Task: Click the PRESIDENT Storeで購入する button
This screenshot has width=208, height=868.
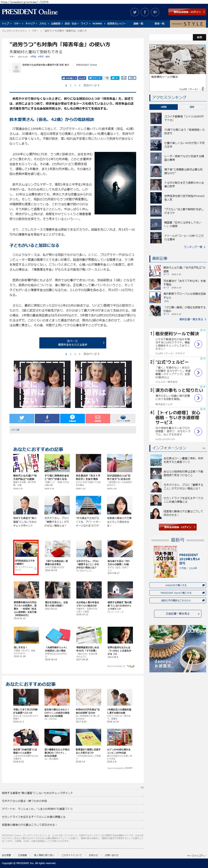Action: coord(178,593)
